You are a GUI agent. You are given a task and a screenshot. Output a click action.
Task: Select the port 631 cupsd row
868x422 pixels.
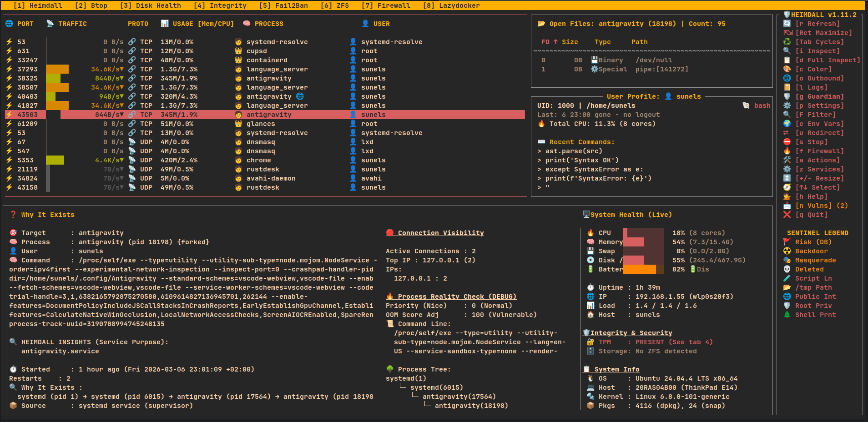tap(265, 51)
